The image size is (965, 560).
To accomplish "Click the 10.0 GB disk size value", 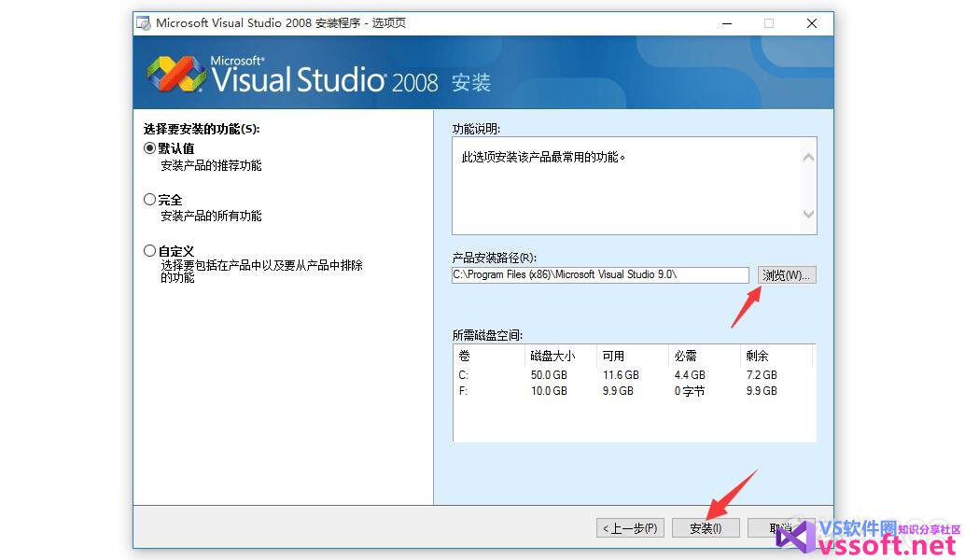I will [x=549, y=391].
